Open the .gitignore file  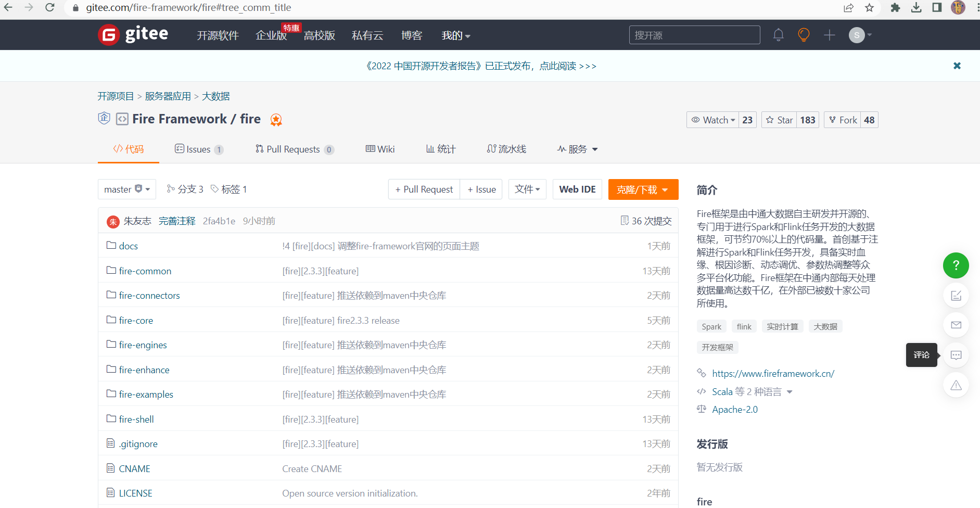[x=138, y=443]
